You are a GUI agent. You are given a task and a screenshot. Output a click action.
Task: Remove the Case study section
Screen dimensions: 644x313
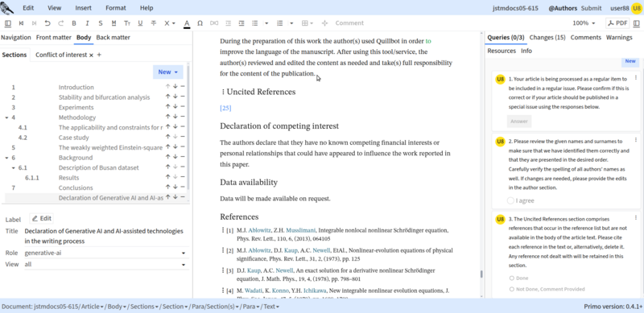[x=183, y=137]
